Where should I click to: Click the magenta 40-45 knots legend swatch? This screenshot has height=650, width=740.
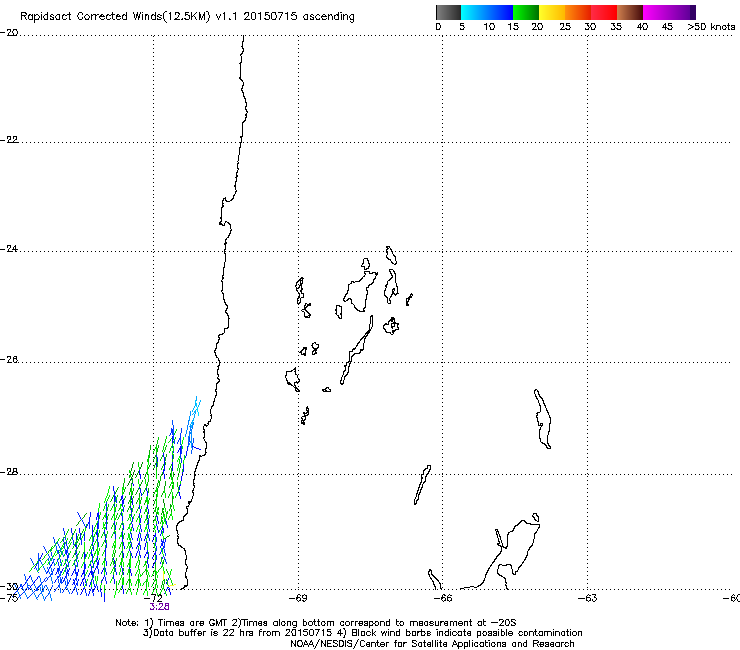656,12
